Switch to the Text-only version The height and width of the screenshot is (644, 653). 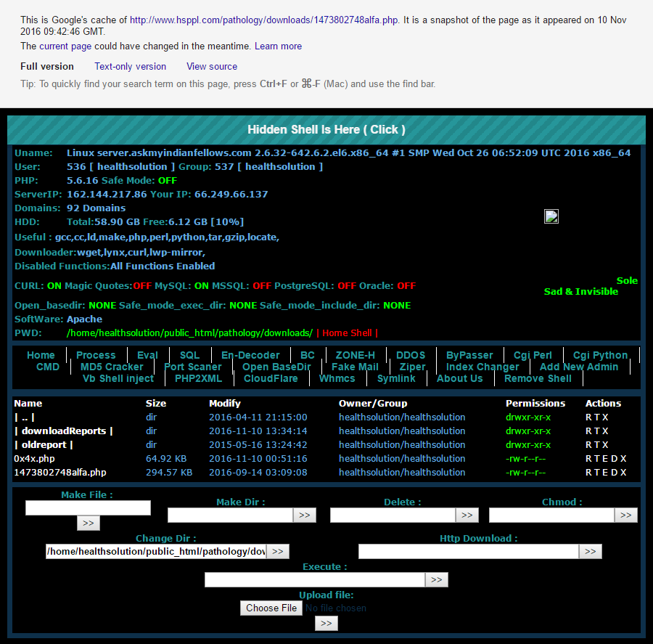[x=131, y=66]
